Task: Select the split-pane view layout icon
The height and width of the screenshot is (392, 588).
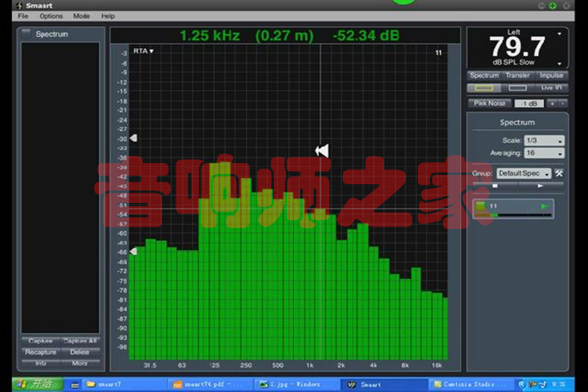Action: 517,88
